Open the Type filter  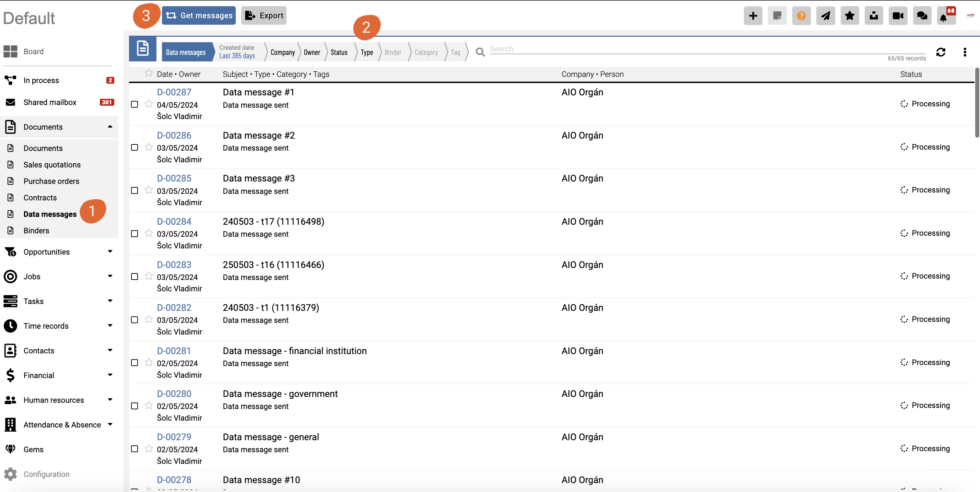click(367, 52)
